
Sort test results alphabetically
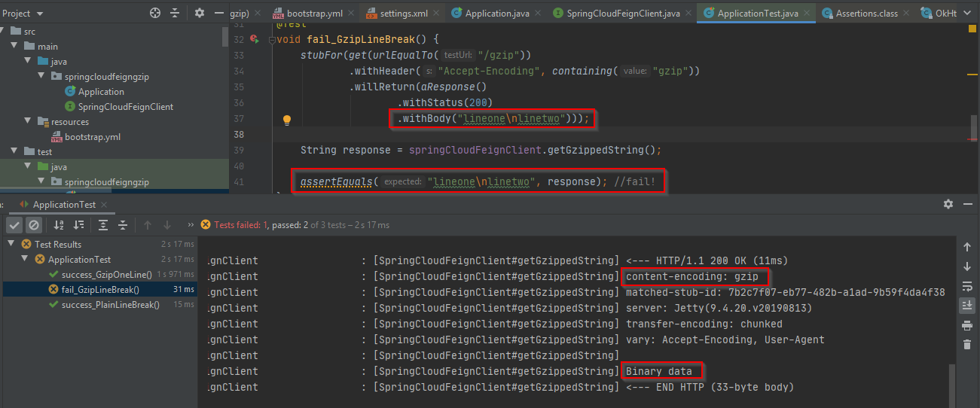tap(59, 225)
